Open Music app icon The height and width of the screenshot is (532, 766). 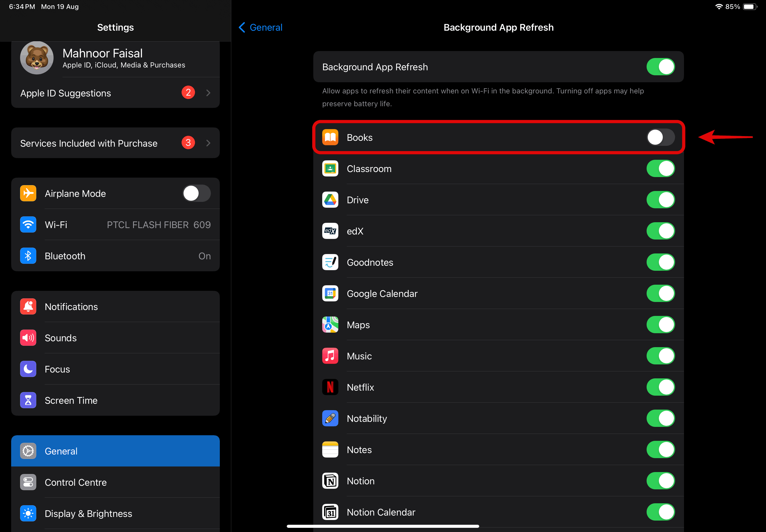click(330, 356)
